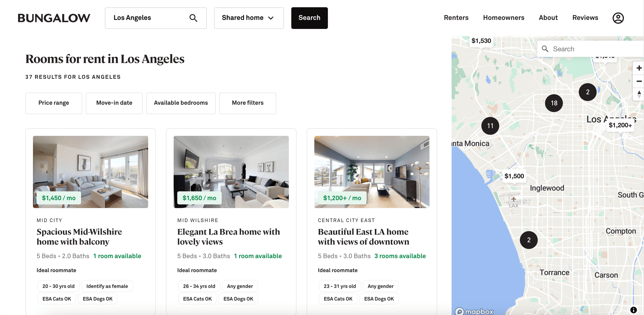
Task: Click the map attribution info icon
Action: [633, 310]
